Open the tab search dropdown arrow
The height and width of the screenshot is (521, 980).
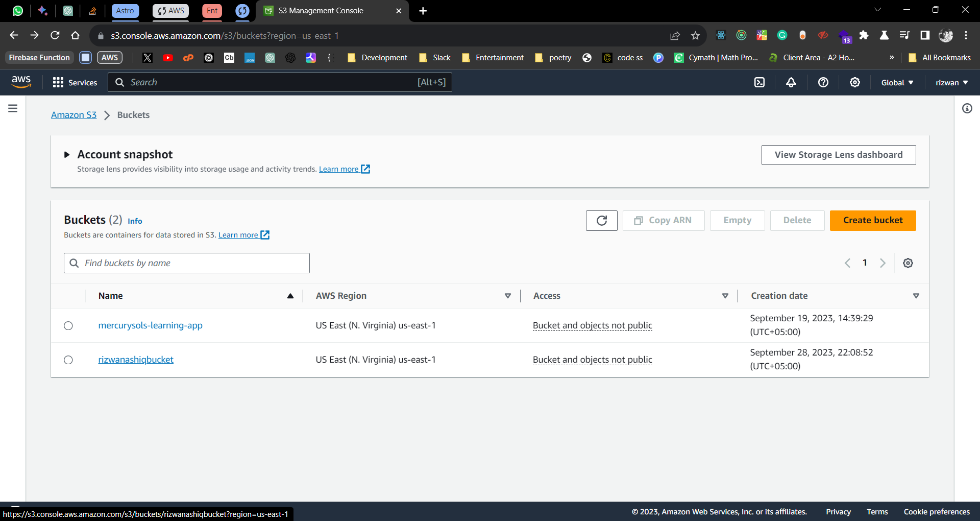[x=877, y=10]
